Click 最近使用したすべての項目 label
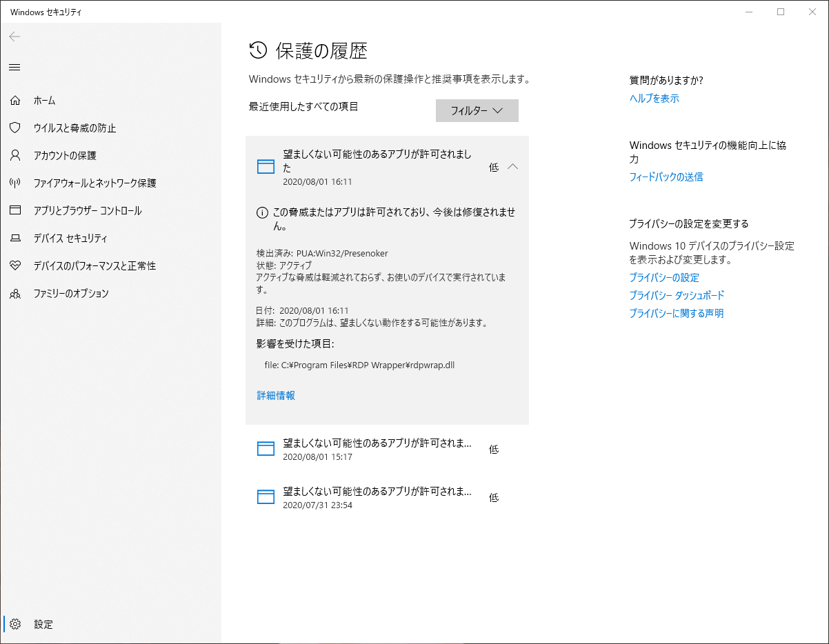Image resolution: width=829 pixels, height=644 pixels. point(304,106)
